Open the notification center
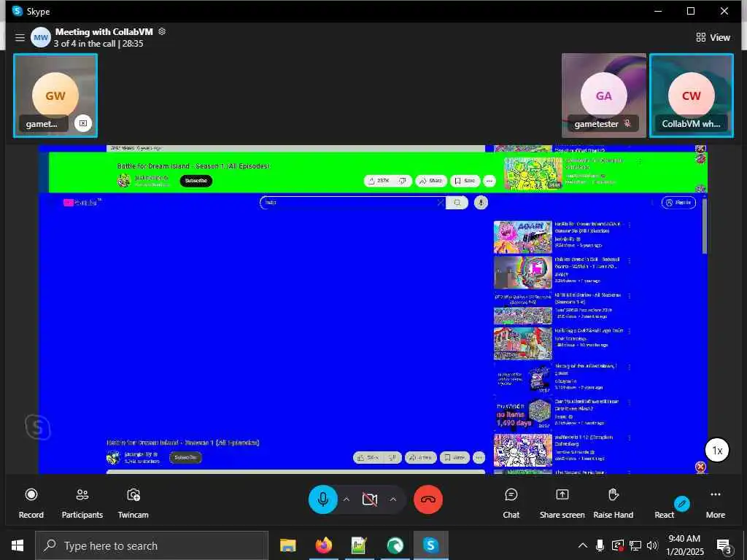 click(724, 545)
